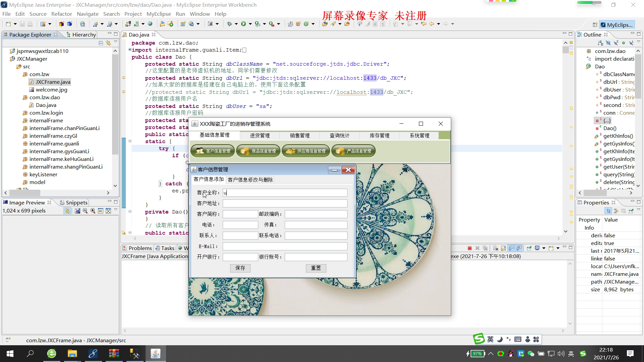Image resolution: width=644 pixels, height=362 pixels.
Task: Click the 保存 button
Action: (240, 268)
